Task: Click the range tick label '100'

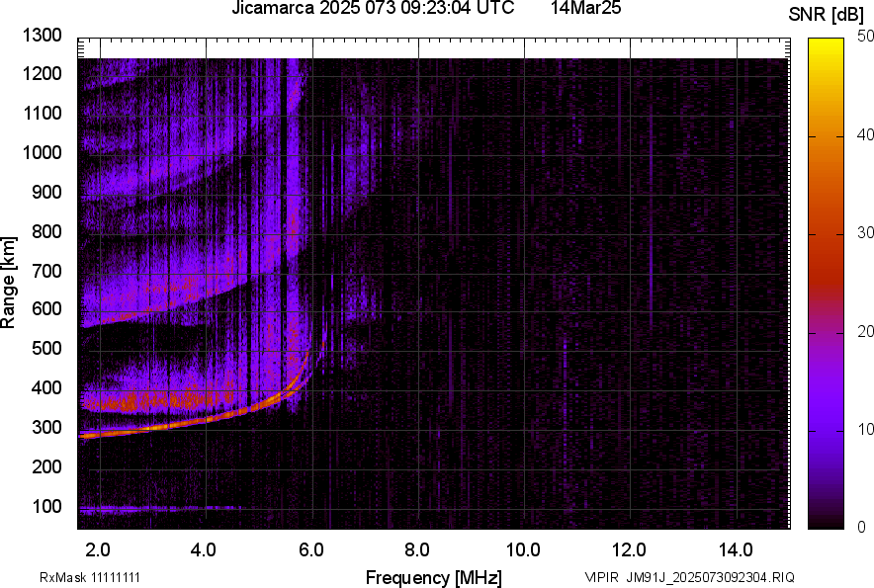Action: [46, 506]
